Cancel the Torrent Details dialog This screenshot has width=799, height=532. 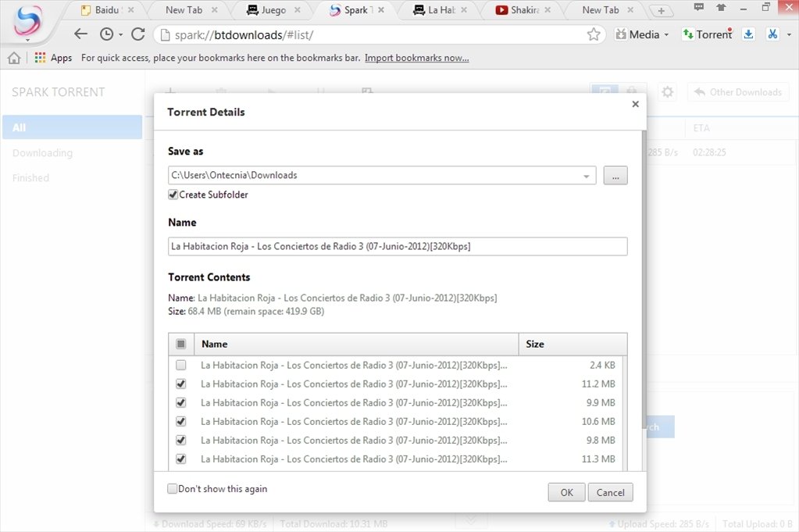pyautogui.click(x=610, y=492)
